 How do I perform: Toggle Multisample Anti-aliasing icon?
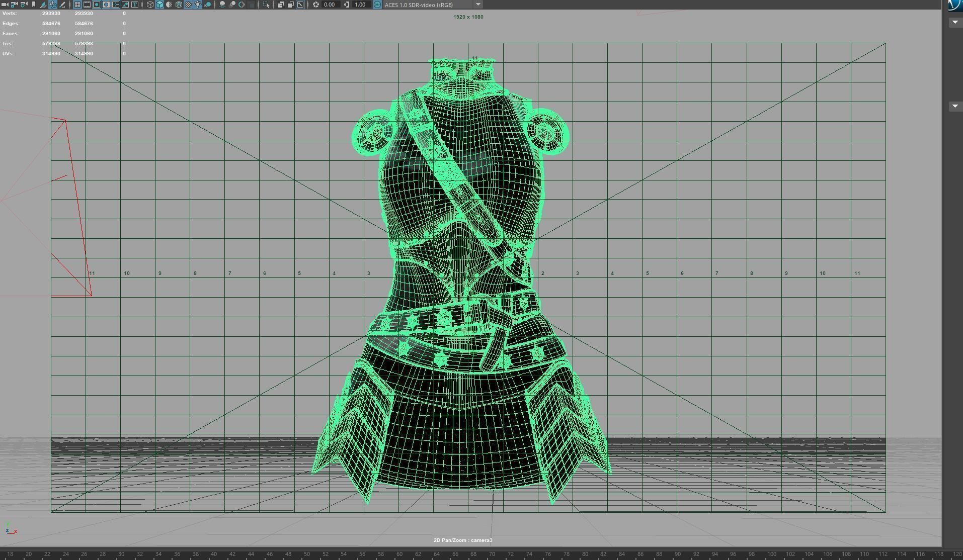[242, 5]
